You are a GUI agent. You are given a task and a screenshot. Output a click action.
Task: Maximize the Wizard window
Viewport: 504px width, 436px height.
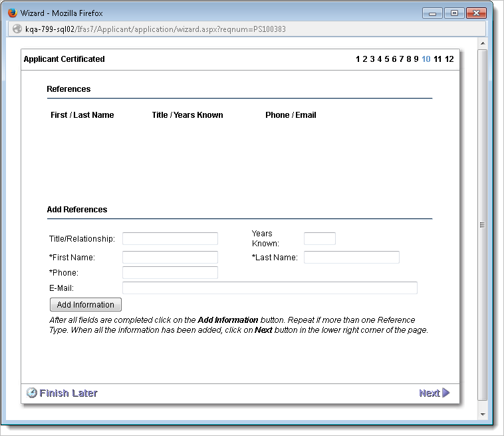coord(455,13)
